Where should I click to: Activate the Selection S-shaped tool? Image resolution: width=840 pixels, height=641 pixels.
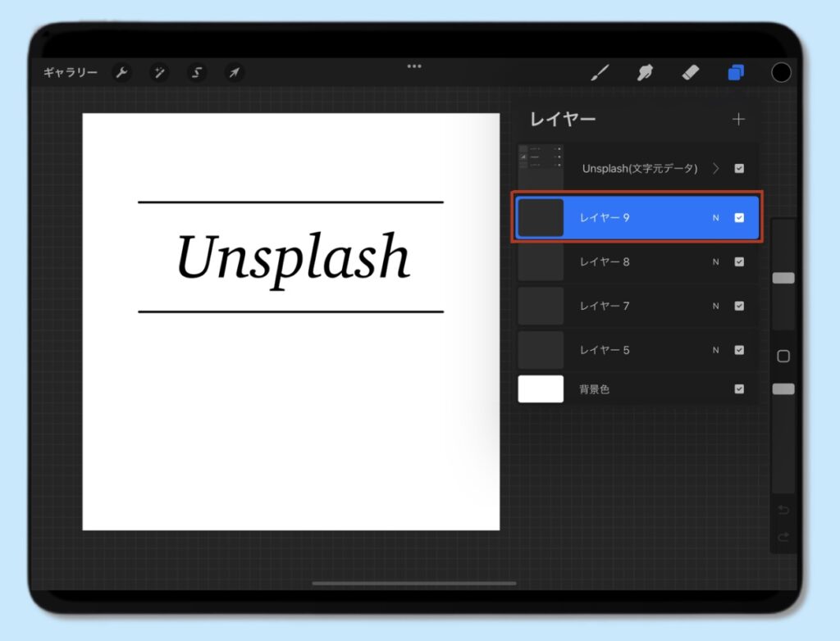(197, 72)
